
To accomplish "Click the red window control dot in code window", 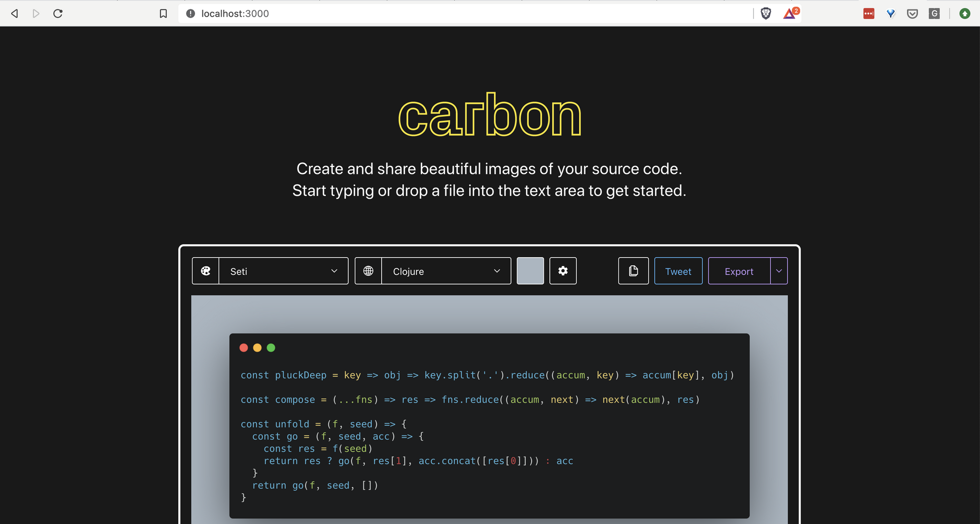I will tap(244, 348).
